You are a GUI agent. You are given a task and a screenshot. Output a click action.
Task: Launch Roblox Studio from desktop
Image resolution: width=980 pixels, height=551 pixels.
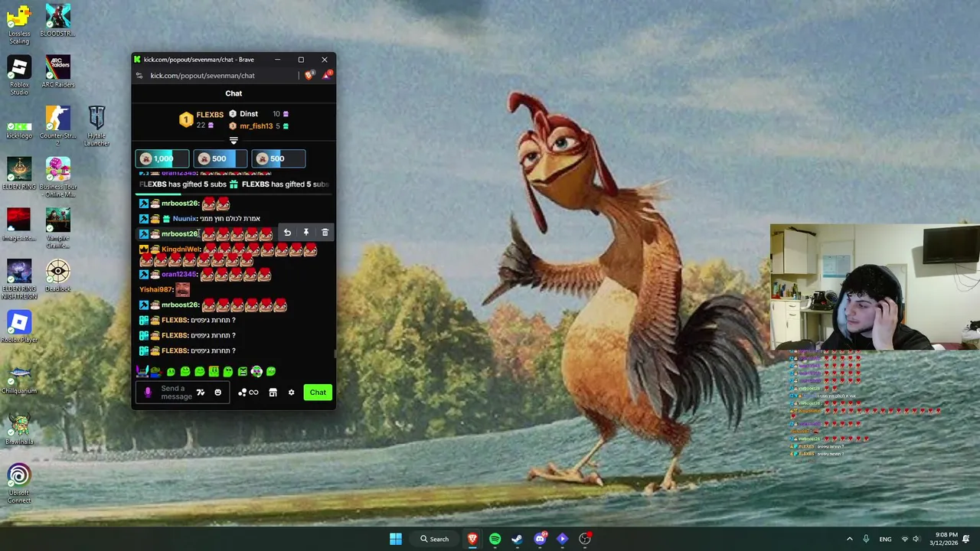pyautogui.click(x=19, y=76)
